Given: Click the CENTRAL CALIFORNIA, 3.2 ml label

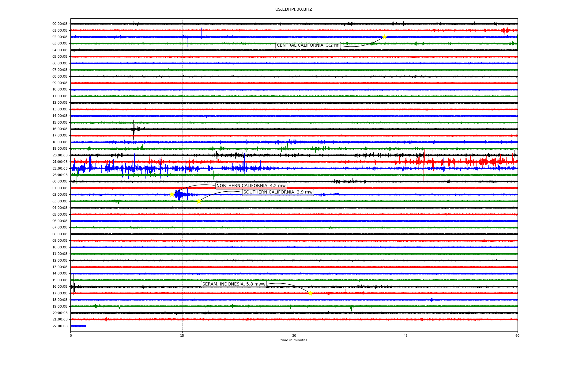Looking at the screenshot, I should pyautogui.click(x=308, y=45).
